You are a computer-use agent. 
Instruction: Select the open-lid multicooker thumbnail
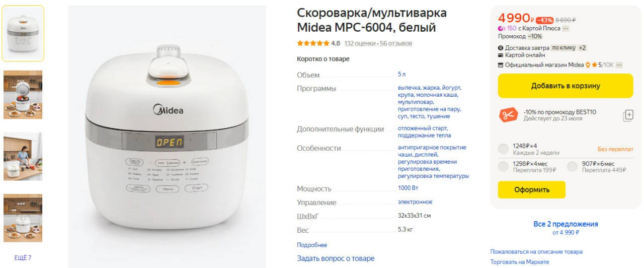click(x=23, y=95)
